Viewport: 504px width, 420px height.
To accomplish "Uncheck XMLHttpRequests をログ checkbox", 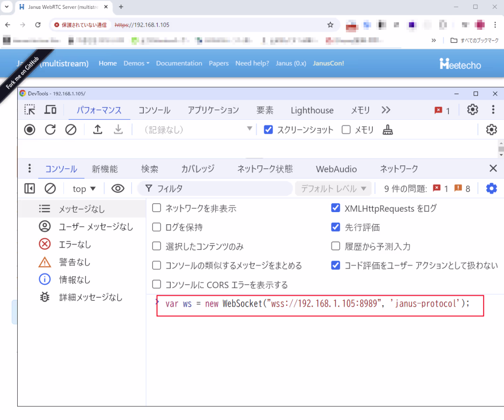I will tap(336, 208).
